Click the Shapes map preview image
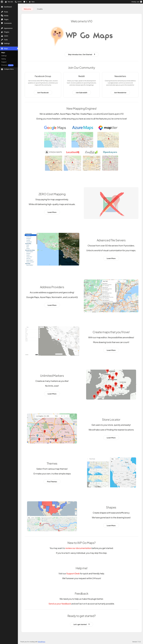This screenshot has height=644, width=143. pos(52,516)
